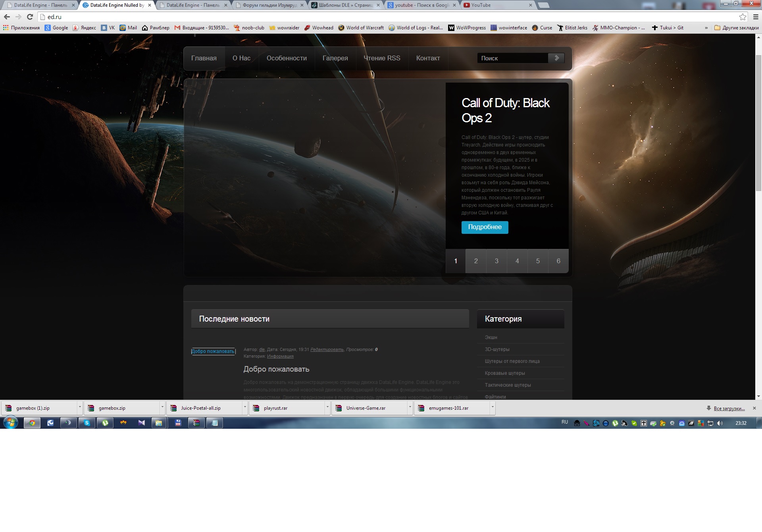Expand options for gamebox (1).zip download

pos(80,408)
